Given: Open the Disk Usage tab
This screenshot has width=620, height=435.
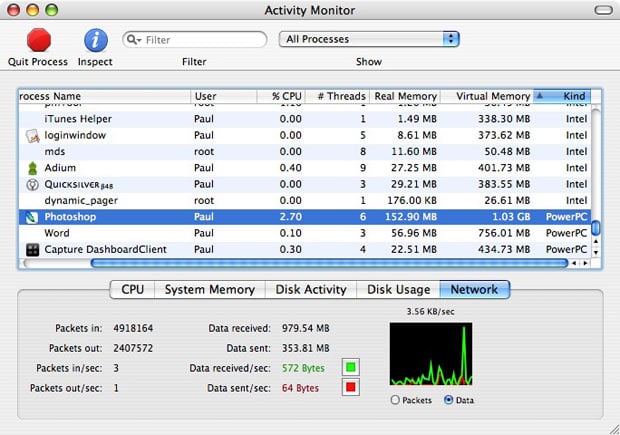Looking at the screenshot, I should (x=398, y=289).
